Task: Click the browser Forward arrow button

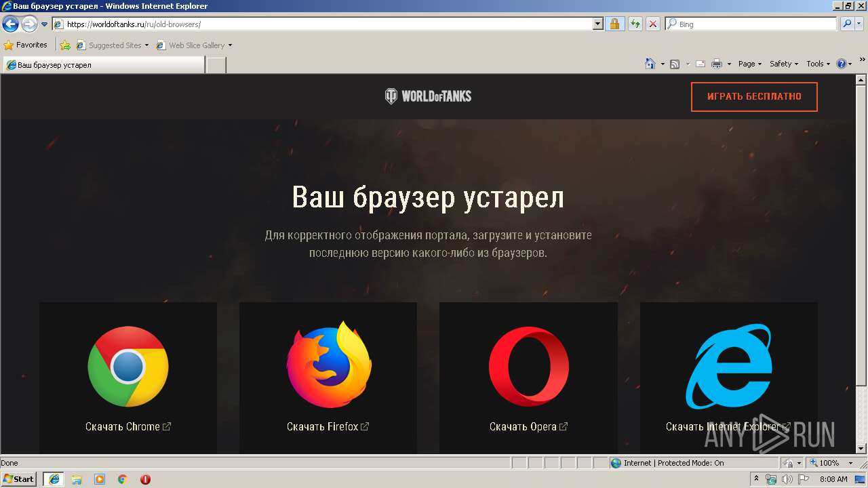Action: 29,24
